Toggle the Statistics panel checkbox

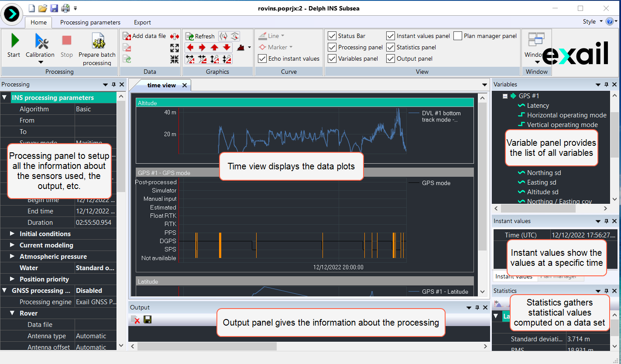point(391,47)
